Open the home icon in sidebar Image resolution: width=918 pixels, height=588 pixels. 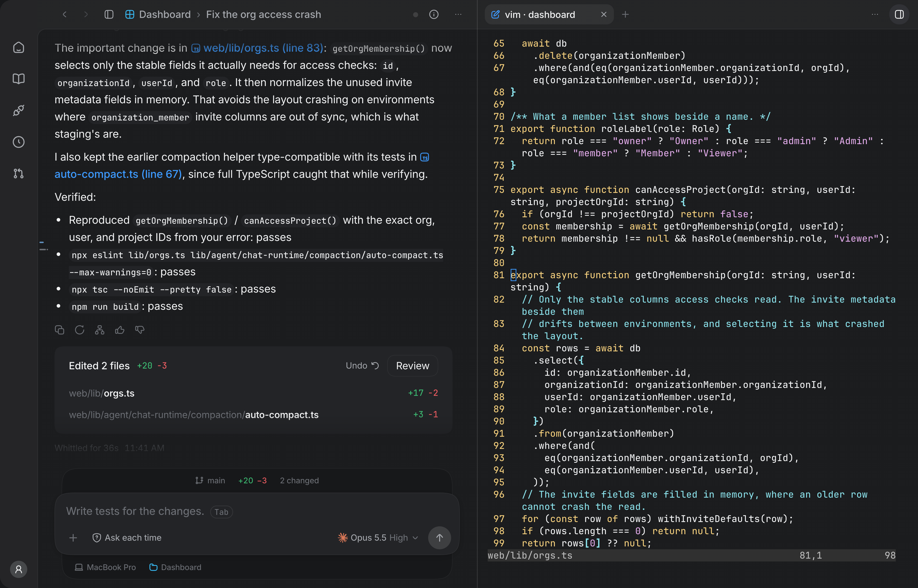[19, 47]
